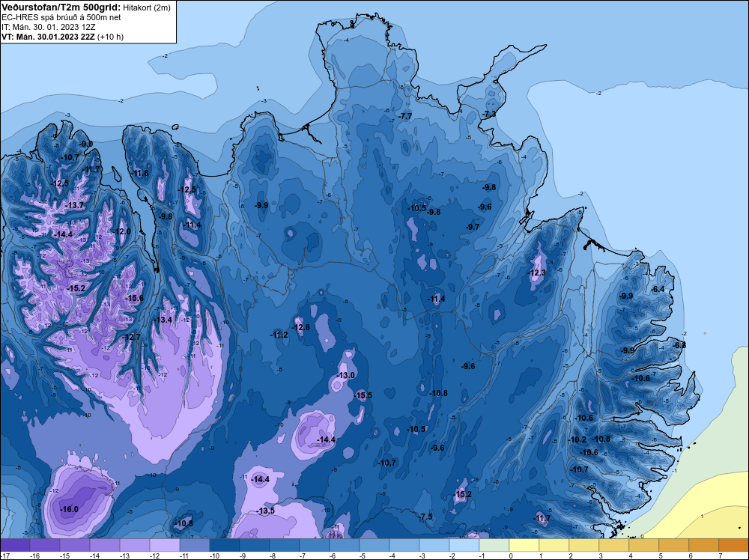749x560 pixels.
Task: Click the -15.6 temperature value
Action: pyautogui.click(x=134, y=298)
